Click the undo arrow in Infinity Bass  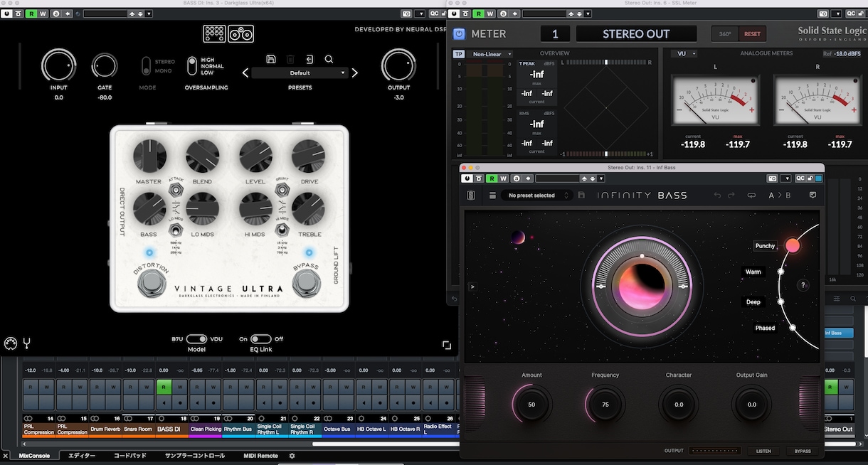(x=717, y=196)
